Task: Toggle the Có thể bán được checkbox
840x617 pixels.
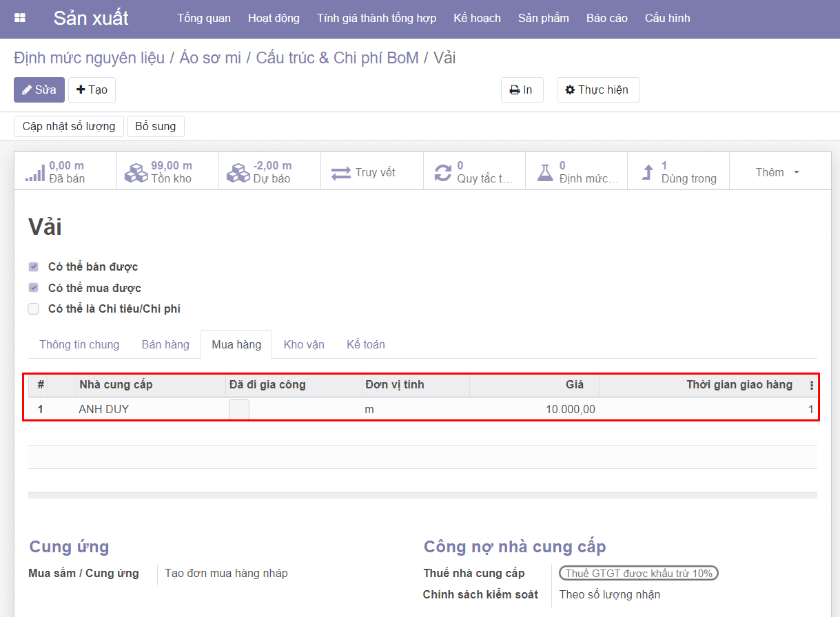Action: pyautogui.click(x=34, y=266)
